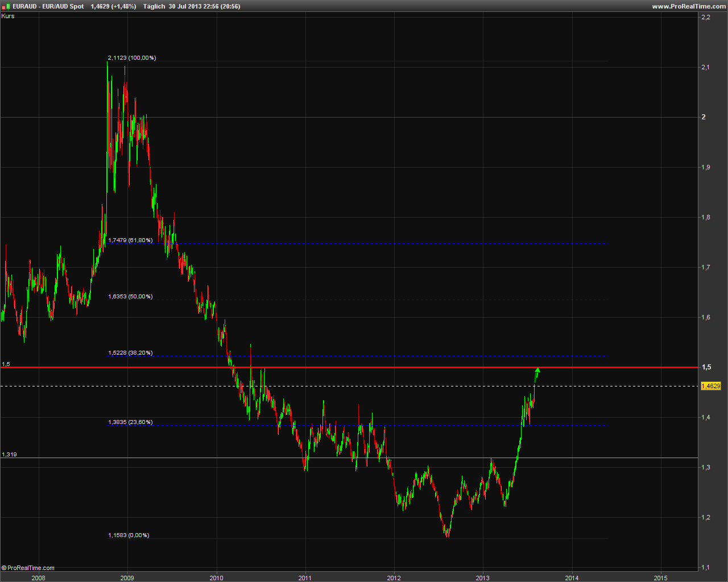Viewport: 728px width, 582px height.
Task: Click the 1,6 price axis value
Action: coord(706,317)
